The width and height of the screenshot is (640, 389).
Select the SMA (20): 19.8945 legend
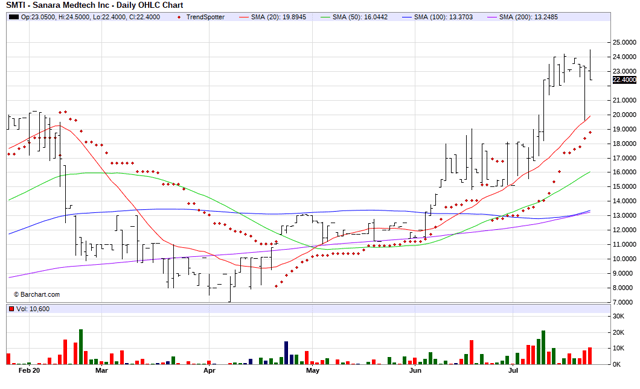pyautogui.click(x=273, y=17)
